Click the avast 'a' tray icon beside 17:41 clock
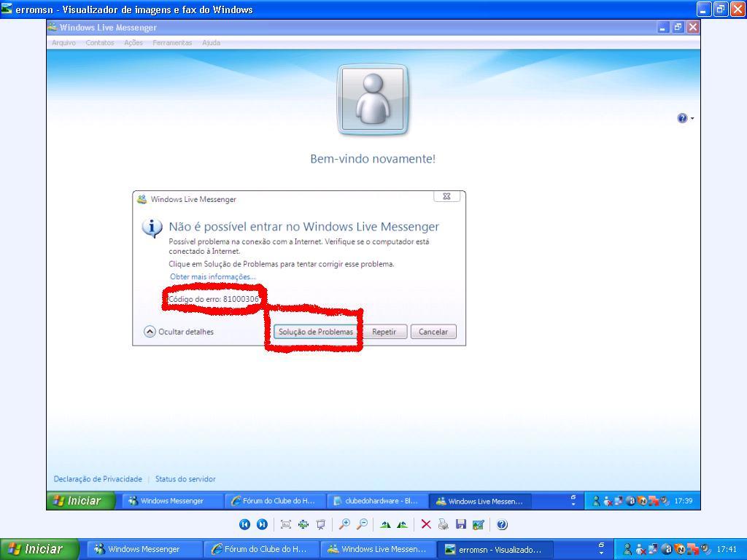This screenshot has height=560, width=747. click(x=667, y=549)
